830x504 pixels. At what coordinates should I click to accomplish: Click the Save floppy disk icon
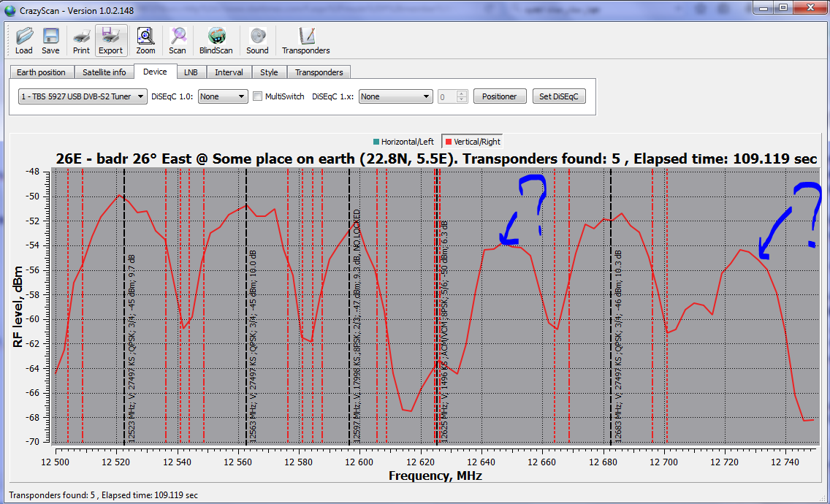coord(50,37)
